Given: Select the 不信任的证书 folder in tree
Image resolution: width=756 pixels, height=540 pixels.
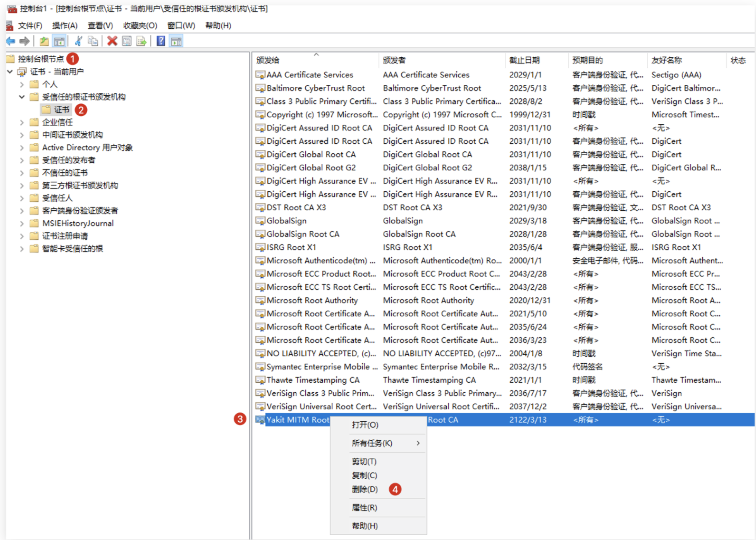Looking at the screenshot, I should point(65,173).
